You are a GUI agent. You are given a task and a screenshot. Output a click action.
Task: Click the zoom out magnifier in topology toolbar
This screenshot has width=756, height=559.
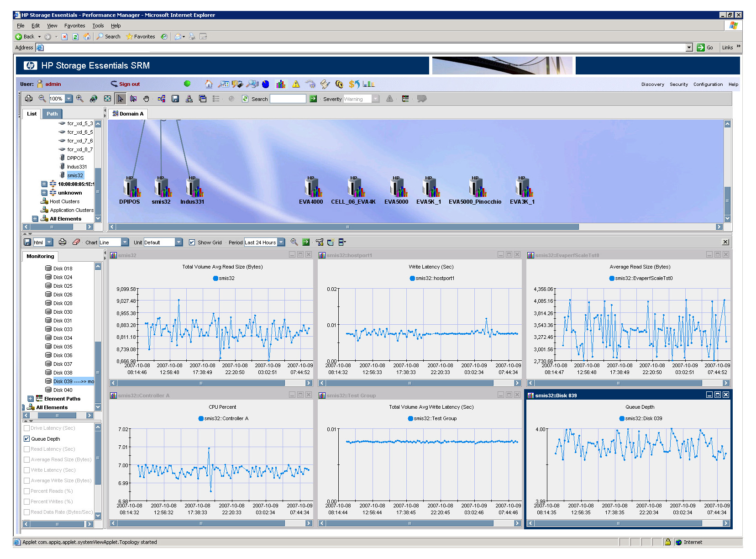42,99
